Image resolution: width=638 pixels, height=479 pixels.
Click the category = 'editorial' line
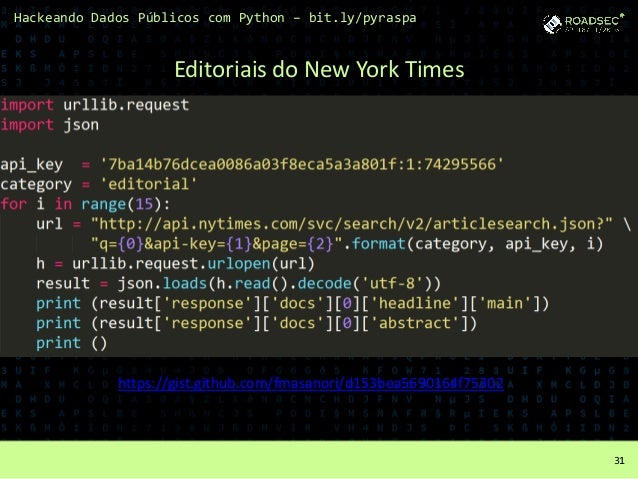point(99,184)
